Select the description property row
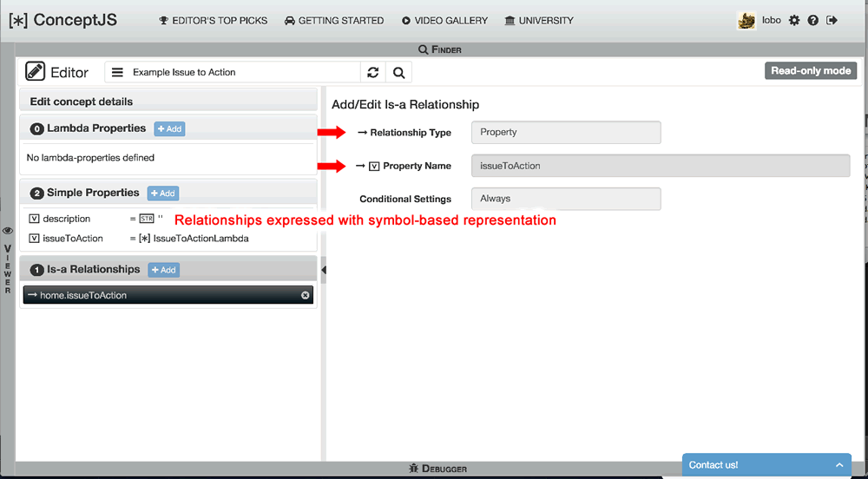Image resolution: width=868 pixels, height=479 pixels. (168, 219)
